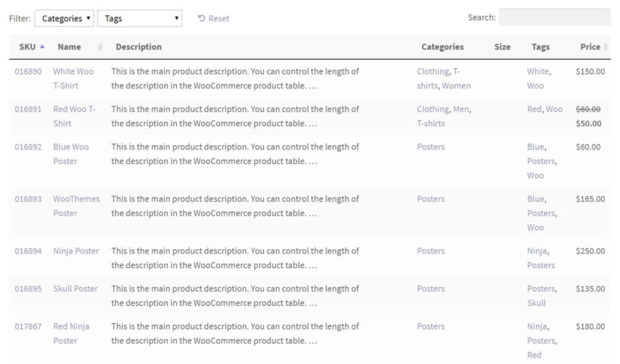The image size is (620, 364).
Task: Filter by Women category link
Action: pyautogui.click(x=456, y=86)
